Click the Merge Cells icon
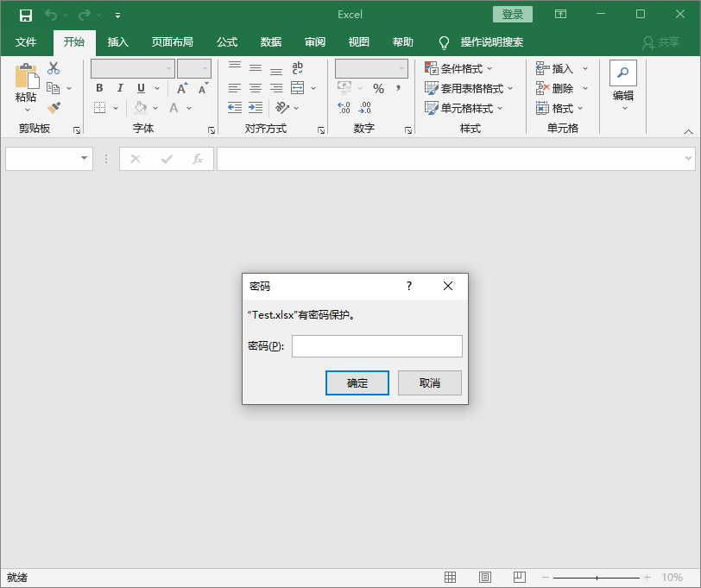The width and height of the screenshot is (701, 588). 298,87
